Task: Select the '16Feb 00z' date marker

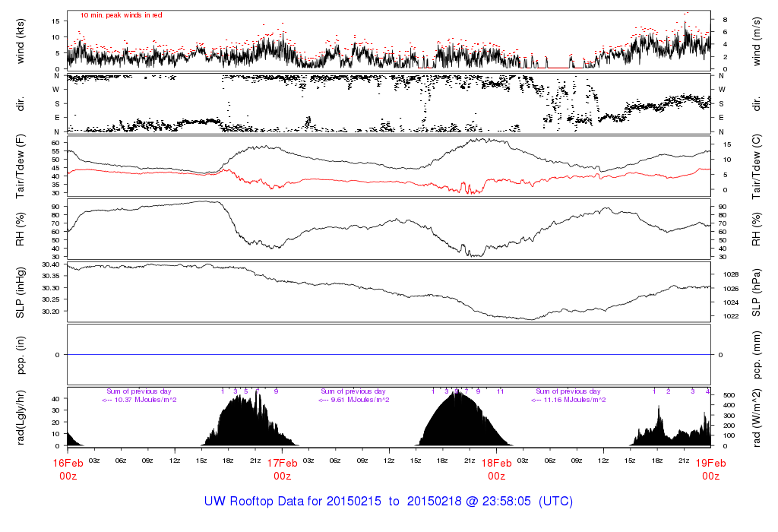Action: coord(68,469)
